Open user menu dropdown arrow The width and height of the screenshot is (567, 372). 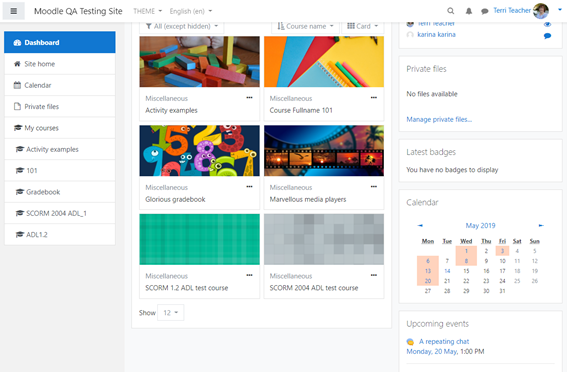point(560,10)
